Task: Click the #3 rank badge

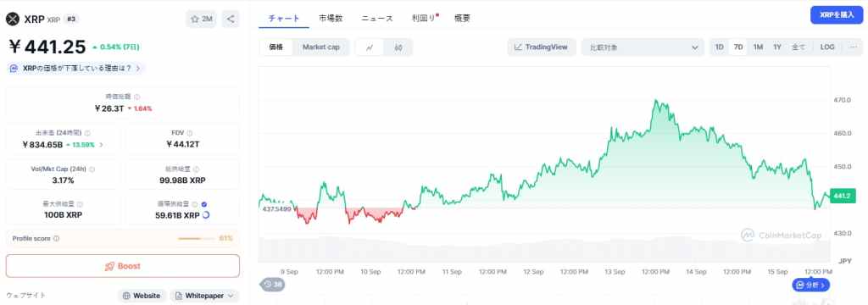Action: (x=71, y=19)
